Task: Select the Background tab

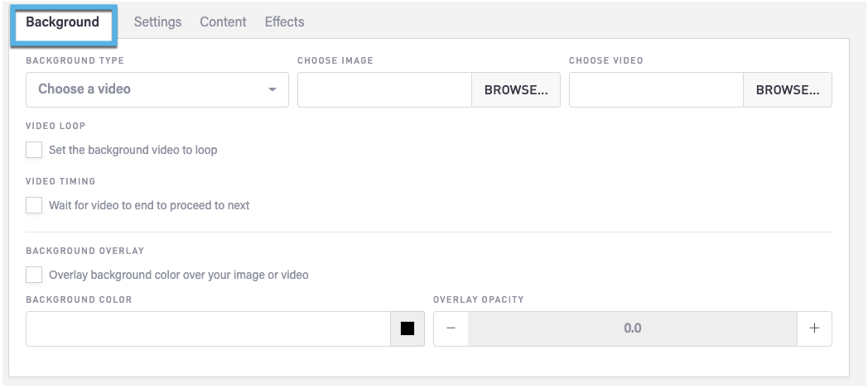Action: (63, 22)
